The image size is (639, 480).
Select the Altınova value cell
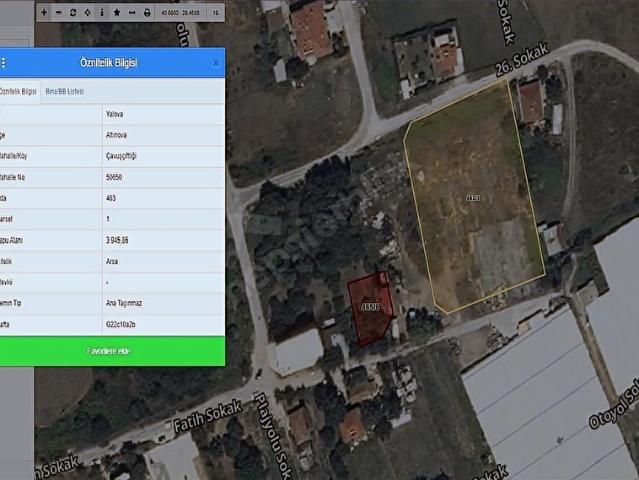click(x=163, y=135)
